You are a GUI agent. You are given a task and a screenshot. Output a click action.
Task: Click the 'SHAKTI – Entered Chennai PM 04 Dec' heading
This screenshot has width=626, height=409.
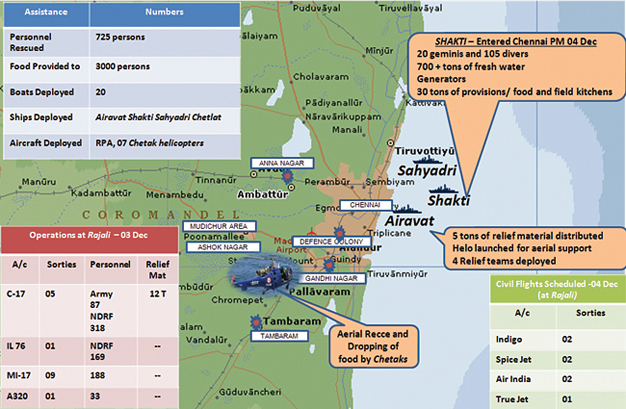point(516,42)
